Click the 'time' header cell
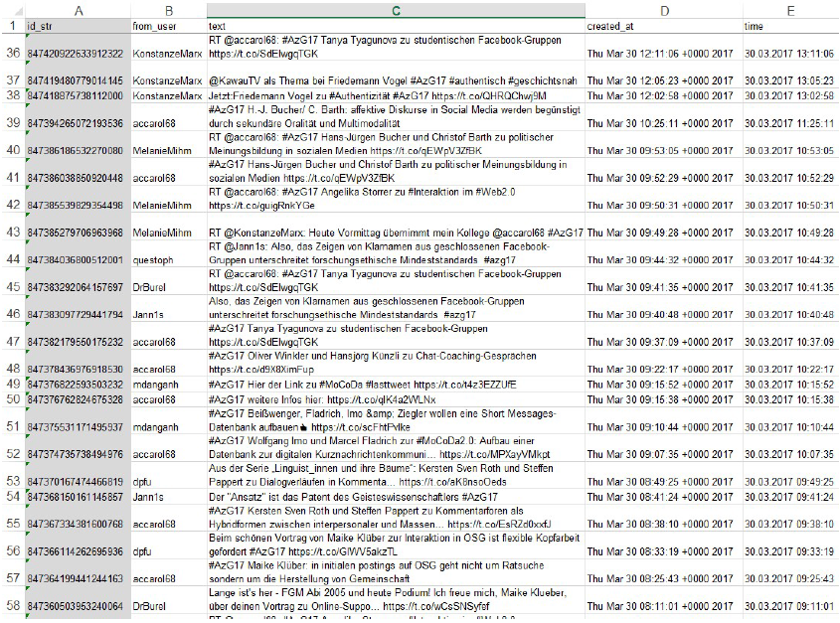Screen dimensions: 840x623 (x=790, y=24)
